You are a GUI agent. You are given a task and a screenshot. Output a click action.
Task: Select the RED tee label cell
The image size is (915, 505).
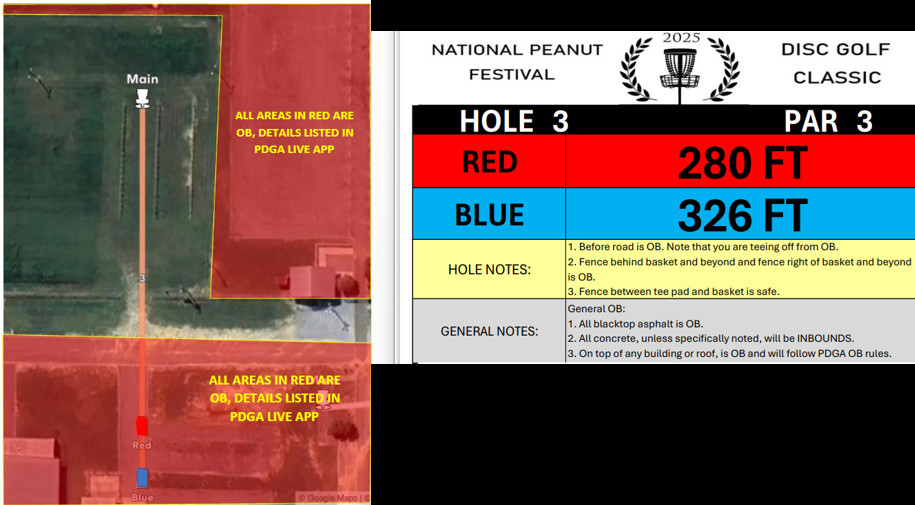tap(489, 161)
